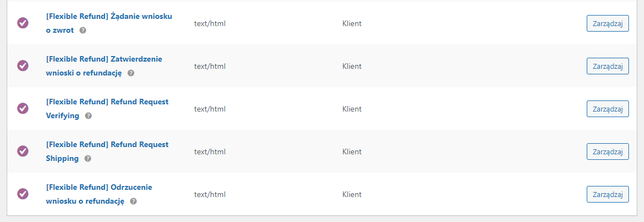Viewport: 644px width, 222px height.
Task: Click Zarządzaj for Żądanie wniosku o zwrot
Action: 607,23
